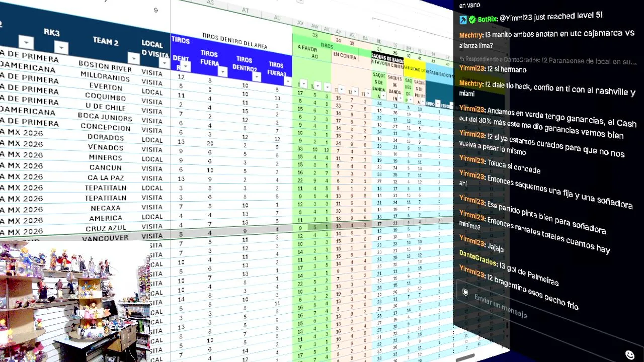Click the A FAVOR AO header cell

[x=307, y=52]
